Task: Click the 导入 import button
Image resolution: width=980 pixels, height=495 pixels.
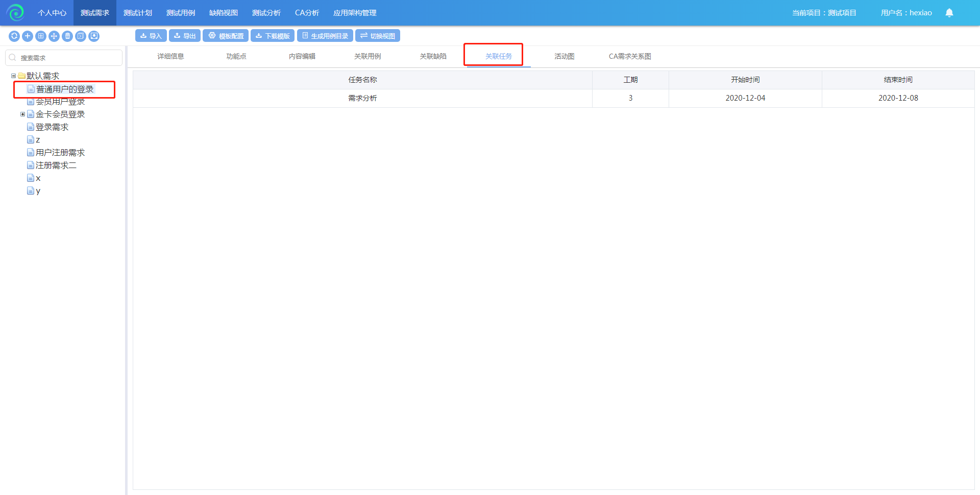Action: [x=151, y=36]
